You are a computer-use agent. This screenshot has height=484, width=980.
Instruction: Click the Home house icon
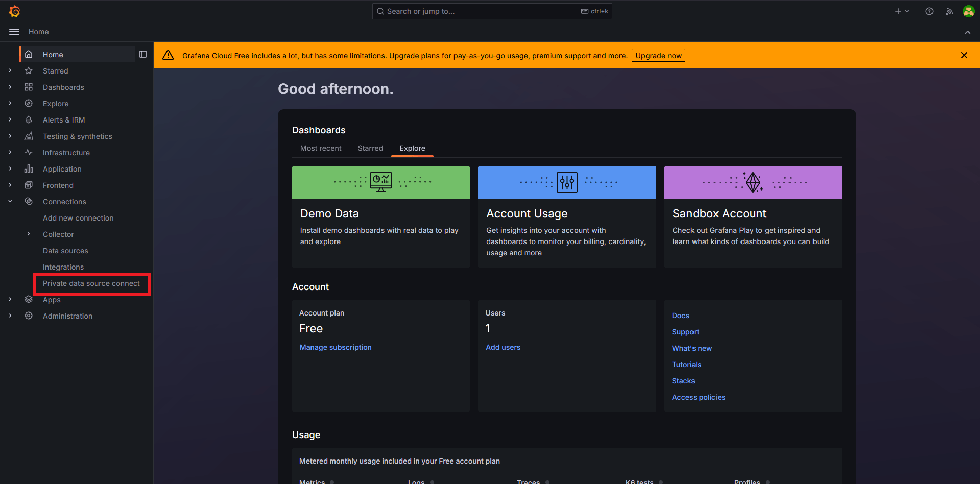[29, 54]
